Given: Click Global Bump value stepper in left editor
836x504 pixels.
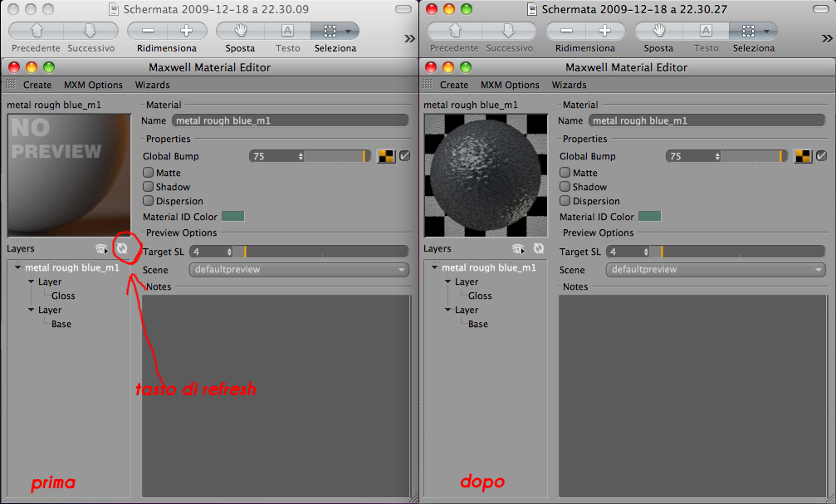Looking at the screenshot, I should [301, 156].
